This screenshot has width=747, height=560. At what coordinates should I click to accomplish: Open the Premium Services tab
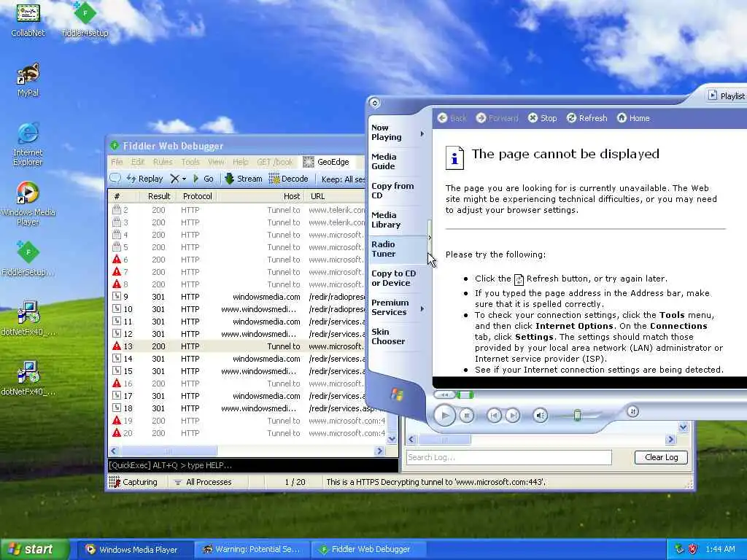[x=392, y=307]
